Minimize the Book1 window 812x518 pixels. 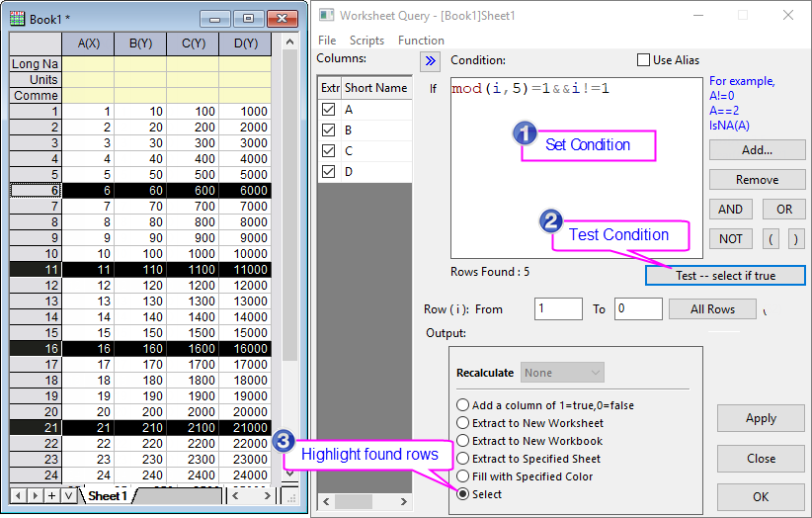tap(215, 19)
